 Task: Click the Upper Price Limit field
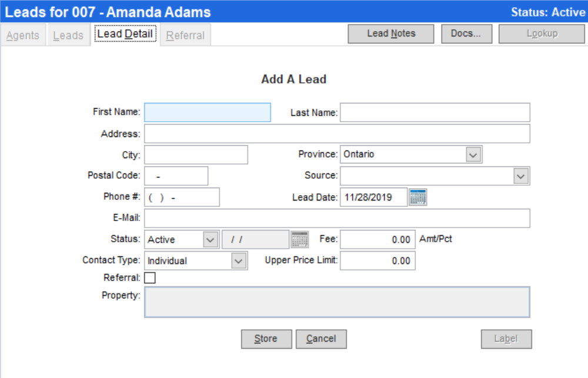(x=377, y=260)
